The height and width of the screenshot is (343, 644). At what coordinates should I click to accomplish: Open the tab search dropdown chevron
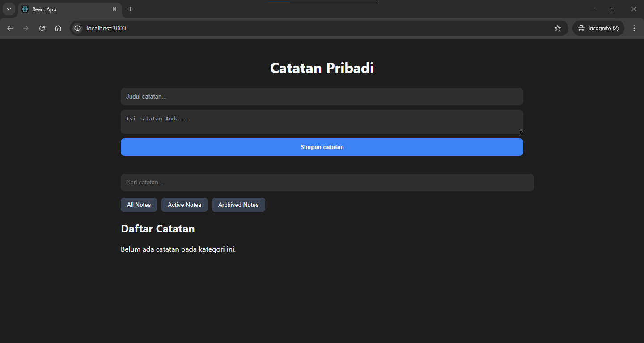[x=9, y=9]
